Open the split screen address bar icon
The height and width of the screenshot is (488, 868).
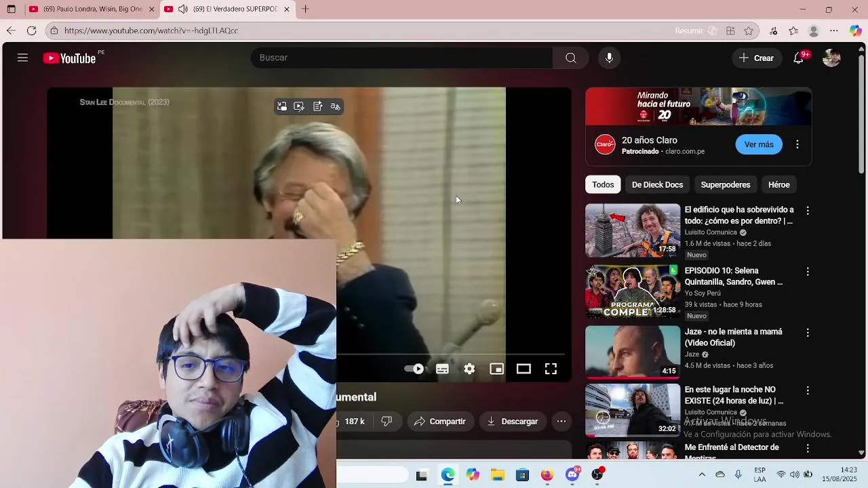(730, 30)
